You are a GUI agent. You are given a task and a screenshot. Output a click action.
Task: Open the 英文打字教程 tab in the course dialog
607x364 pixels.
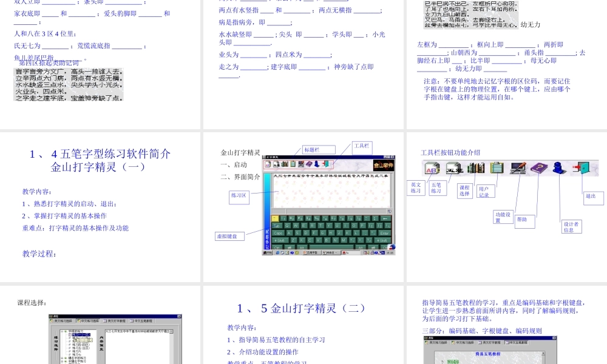coord(115,321)
